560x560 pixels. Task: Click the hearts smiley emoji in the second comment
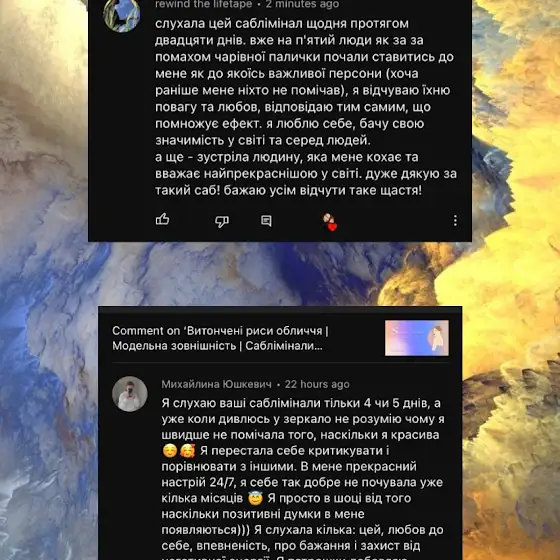click(x=187, y=451)
